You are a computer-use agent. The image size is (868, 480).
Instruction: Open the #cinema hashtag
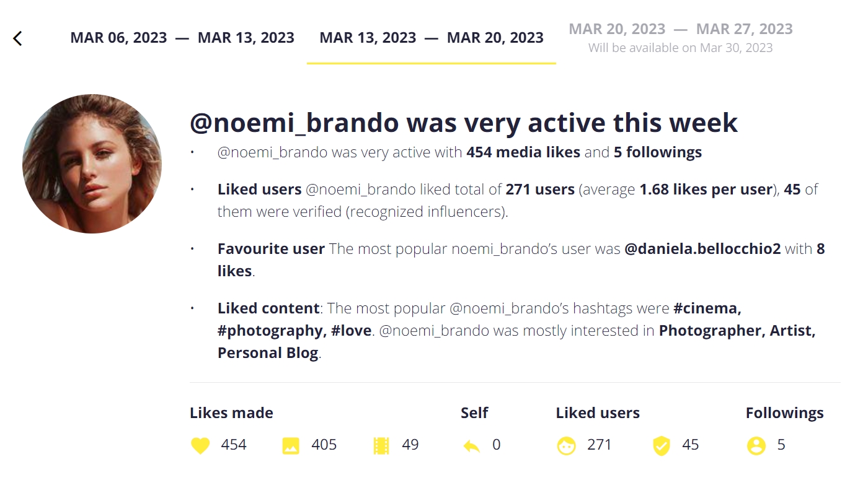pos(706,308)
